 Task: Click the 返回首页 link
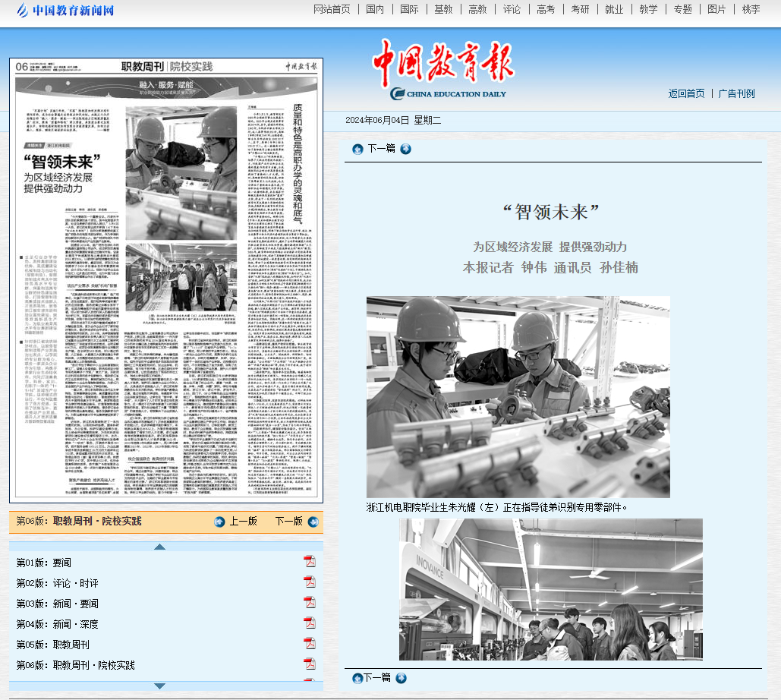pyautogui.click(x=686, y=93)
